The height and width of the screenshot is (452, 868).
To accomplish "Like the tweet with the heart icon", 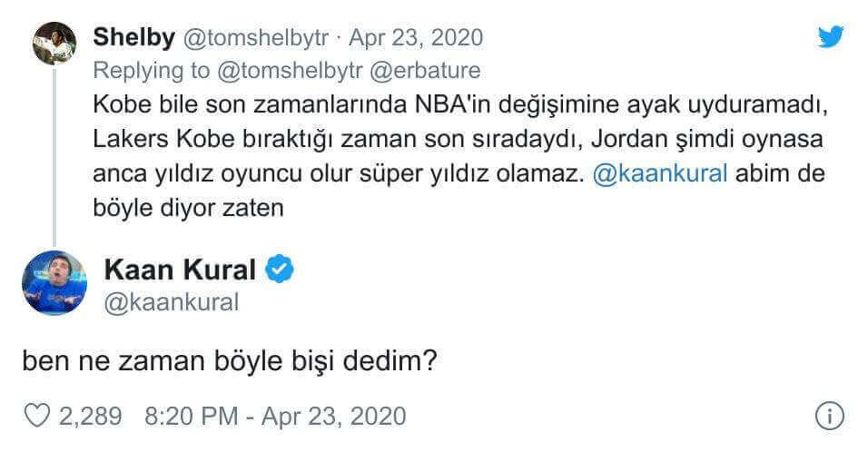I will point(36,416).
